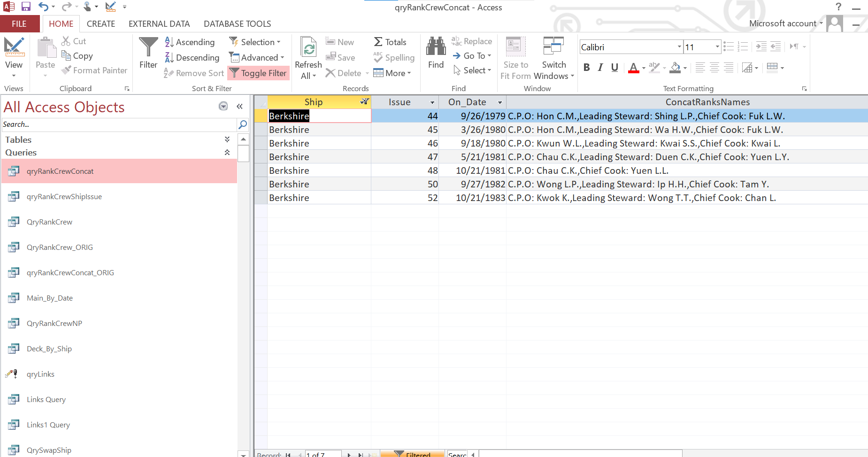
Task: Align text right in Text Formatting
Action: point(729,68)
